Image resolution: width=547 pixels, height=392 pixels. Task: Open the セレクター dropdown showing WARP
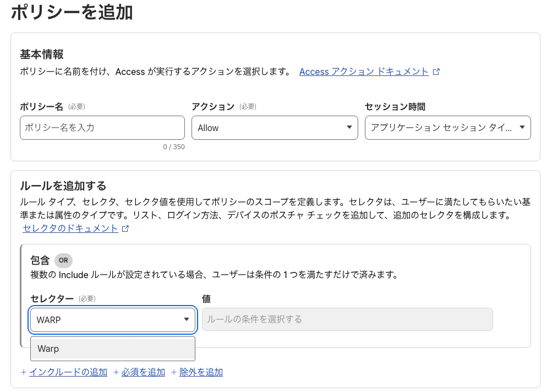113,320
